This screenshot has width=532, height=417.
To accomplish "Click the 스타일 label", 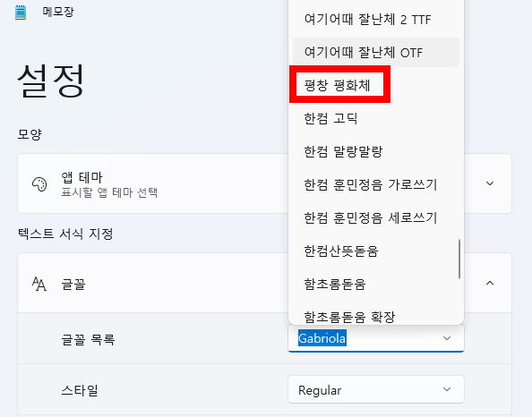I will click(80, 390).
